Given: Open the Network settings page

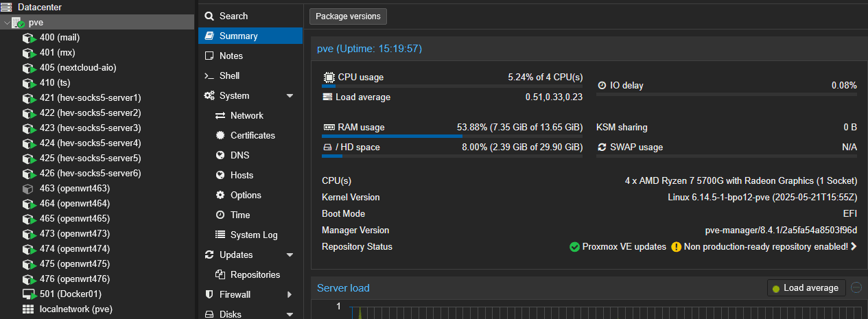Looking at the screenshot, I should point(246,116).
